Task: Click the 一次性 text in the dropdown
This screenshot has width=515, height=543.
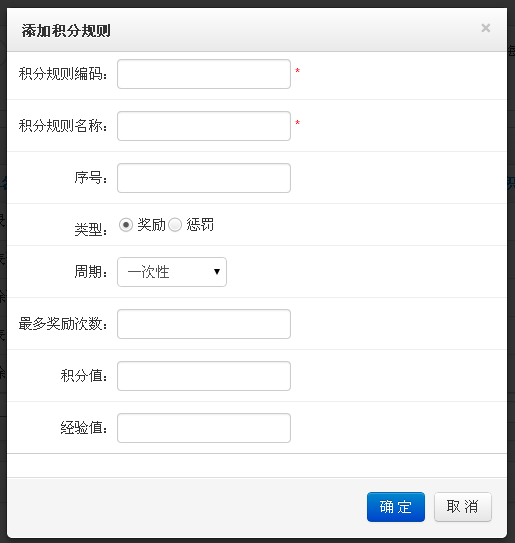Action: 148,272
